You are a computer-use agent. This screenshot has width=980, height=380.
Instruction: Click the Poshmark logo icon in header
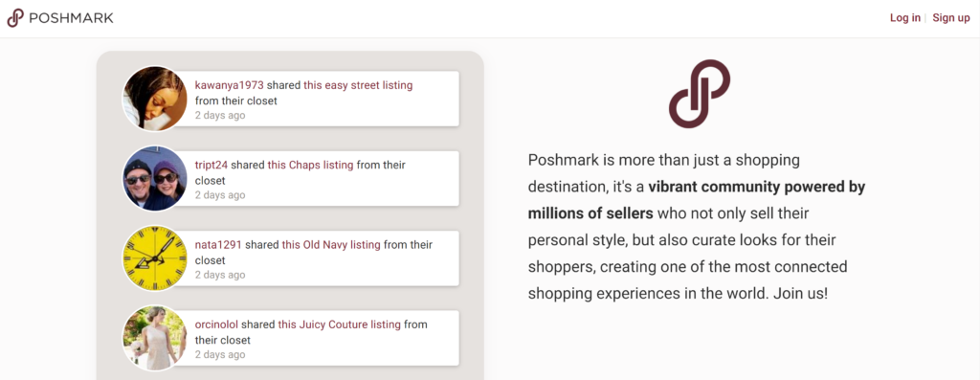[x=15, y=18]
